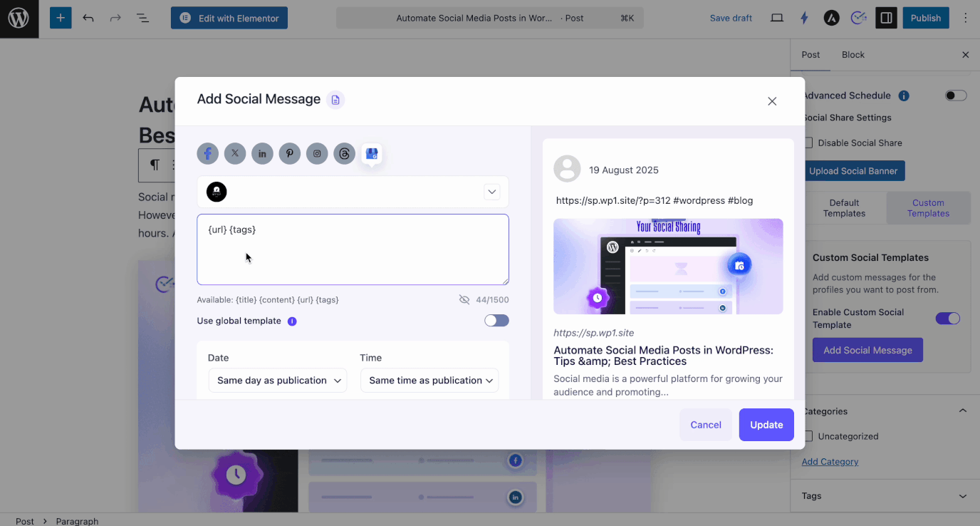The width and height of the screenshot is (980, 526).
Task: Click the Publish button
Action: point(926,18)
